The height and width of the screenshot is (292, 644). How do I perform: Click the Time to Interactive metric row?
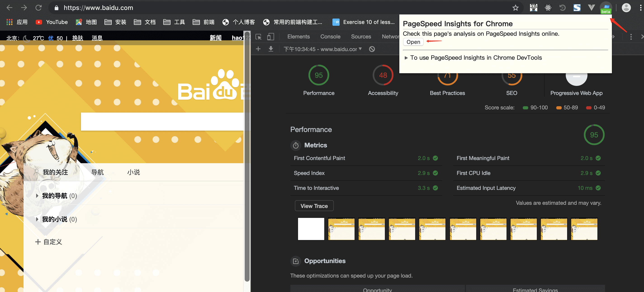tap(366, 188)
